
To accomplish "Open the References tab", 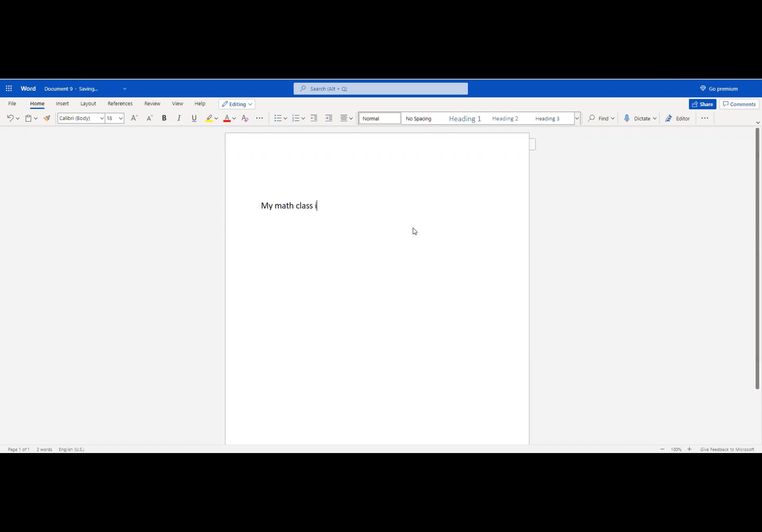I will (120, 103).
